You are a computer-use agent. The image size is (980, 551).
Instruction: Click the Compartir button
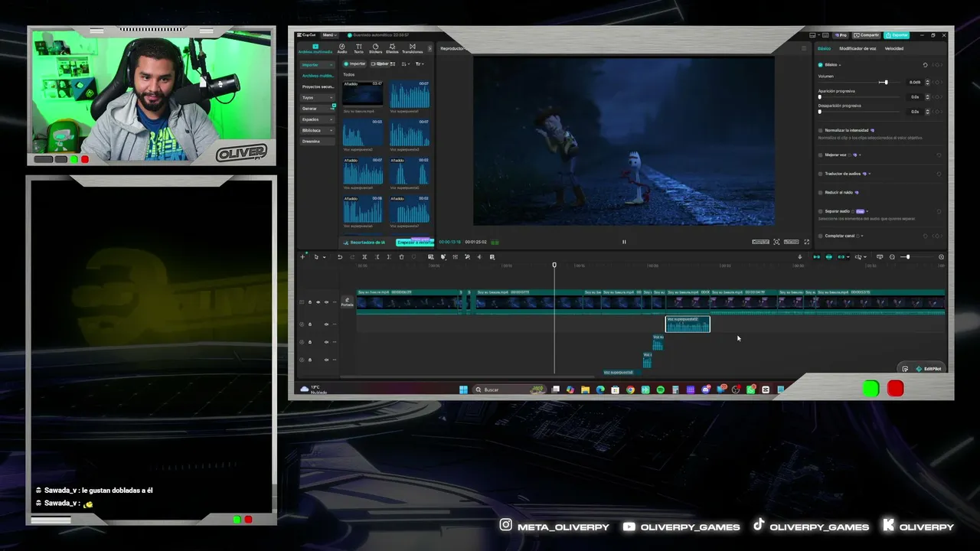(867, 35)
